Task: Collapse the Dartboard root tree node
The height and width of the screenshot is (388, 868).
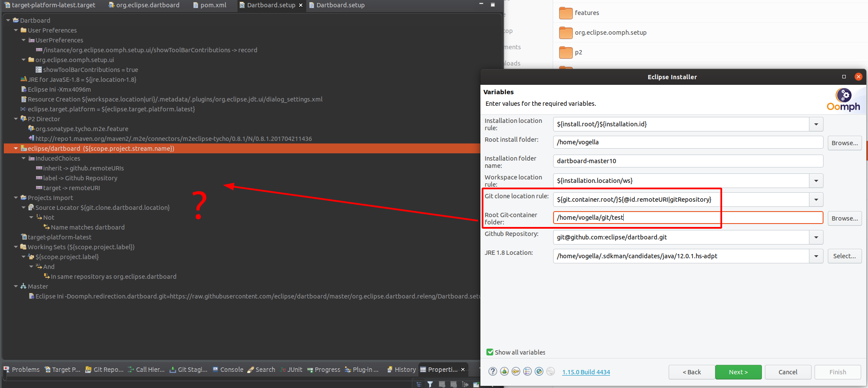Action: (x=8, y=20)
